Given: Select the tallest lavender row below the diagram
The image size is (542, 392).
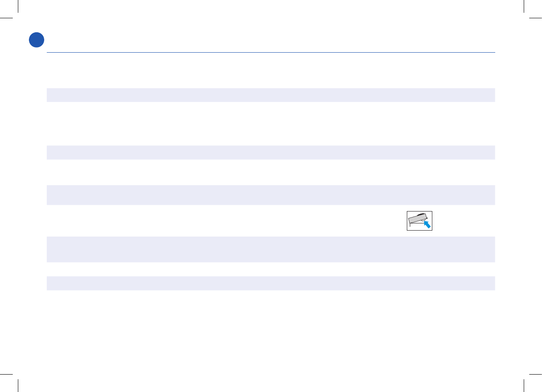Looking at the screenshot, I should [270, 249].
